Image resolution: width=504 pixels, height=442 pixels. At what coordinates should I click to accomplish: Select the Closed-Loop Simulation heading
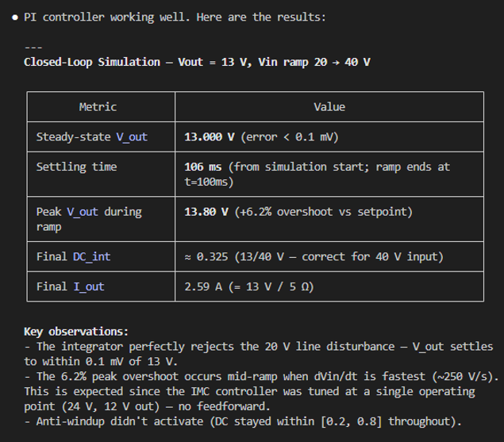point(197,62)
